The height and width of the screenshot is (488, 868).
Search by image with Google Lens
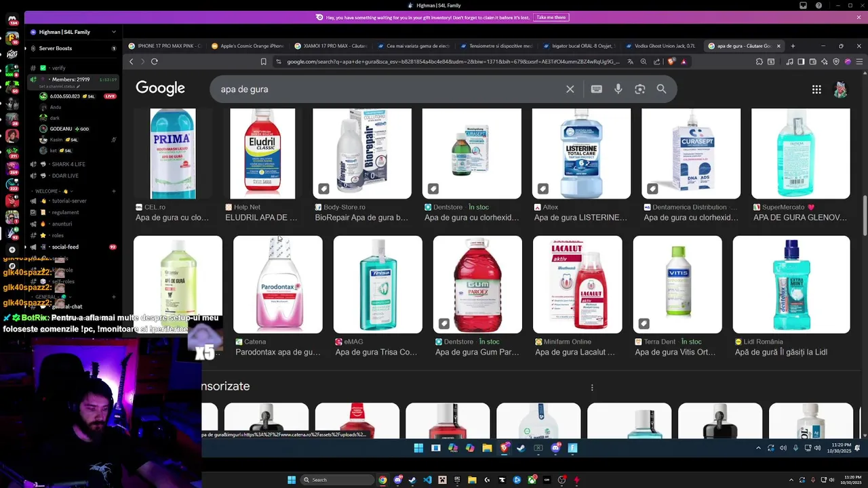tap(639, 89)
